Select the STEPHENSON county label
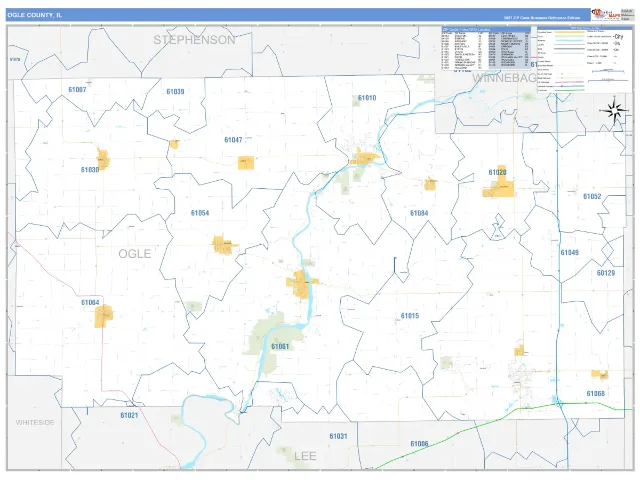Screen dimensions: 640x480 pos(194,40)
